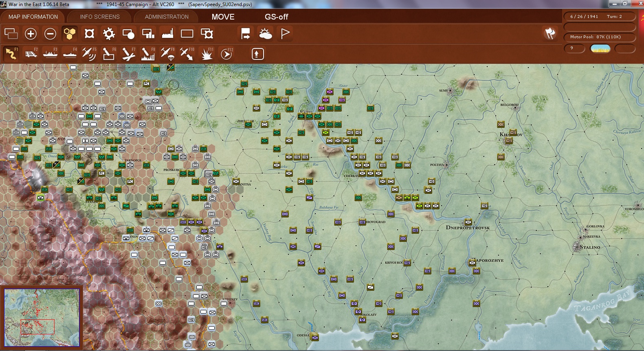Open the MAP INFORMATION tab
This screenshot has height=351, width=644.
point(33,17)
